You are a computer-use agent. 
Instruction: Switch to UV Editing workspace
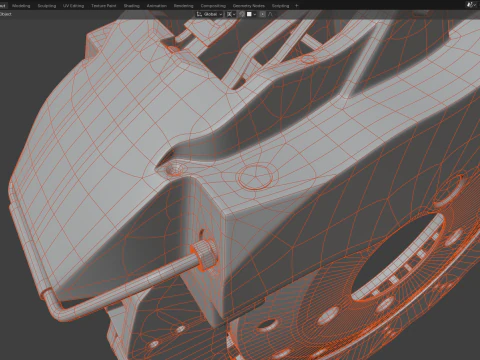[73, 6]
